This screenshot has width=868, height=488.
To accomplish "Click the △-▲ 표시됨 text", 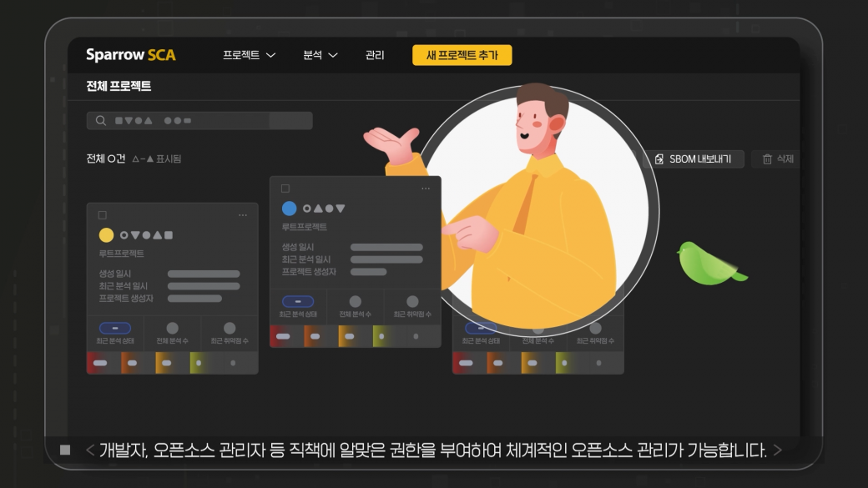I will 157,158.
